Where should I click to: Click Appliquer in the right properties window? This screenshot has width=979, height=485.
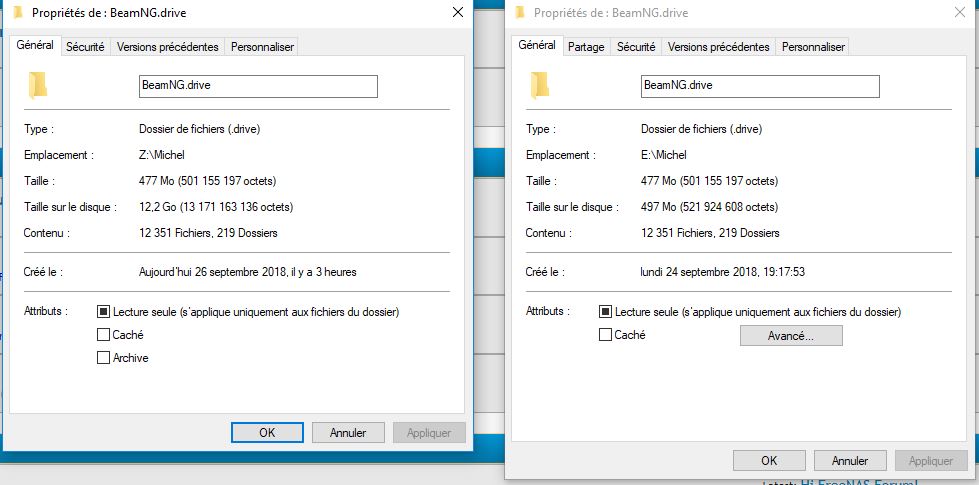click(931, 461)
